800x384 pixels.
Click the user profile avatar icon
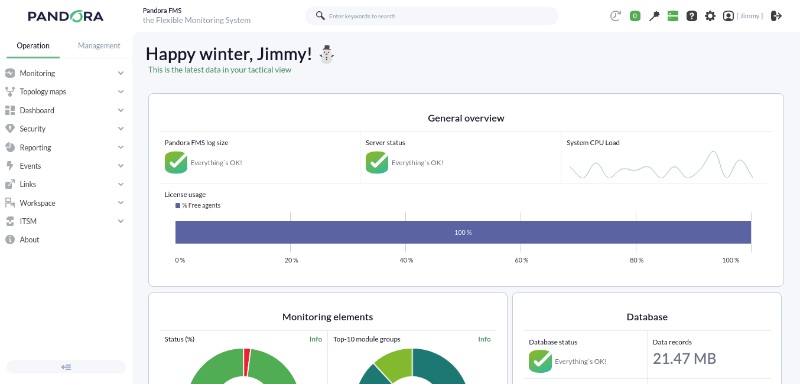tap(728, 16)
